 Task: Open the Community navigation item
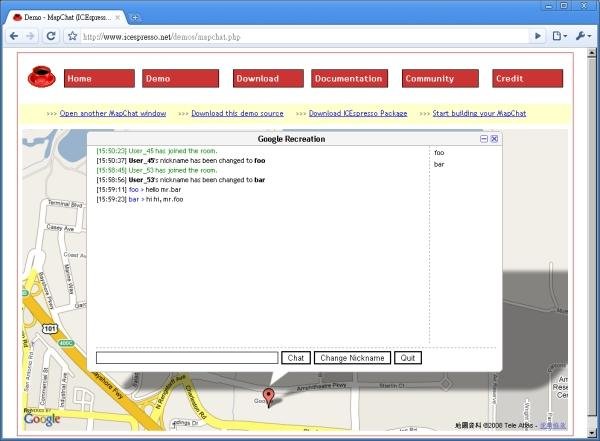click(x=440, y=78)
